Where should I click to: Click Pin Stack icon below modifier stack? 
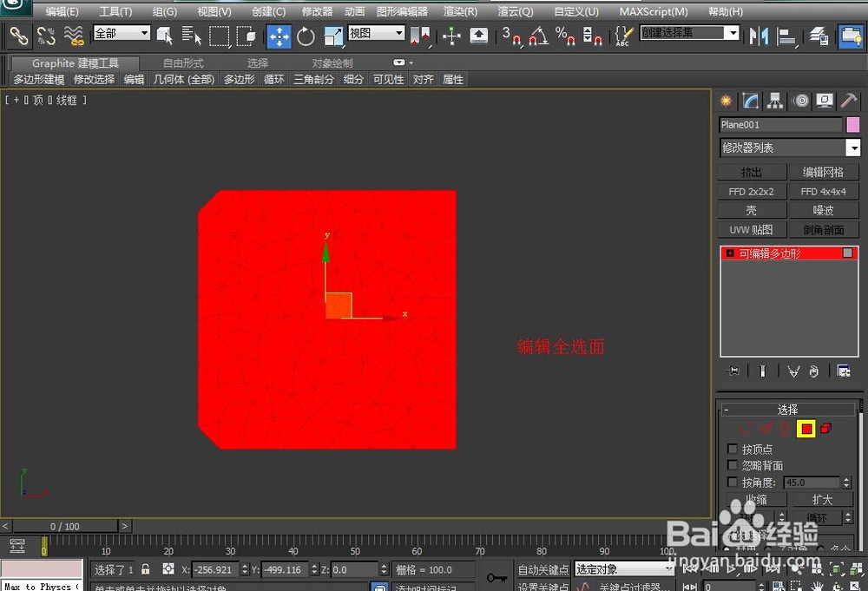tap(733, 371)
